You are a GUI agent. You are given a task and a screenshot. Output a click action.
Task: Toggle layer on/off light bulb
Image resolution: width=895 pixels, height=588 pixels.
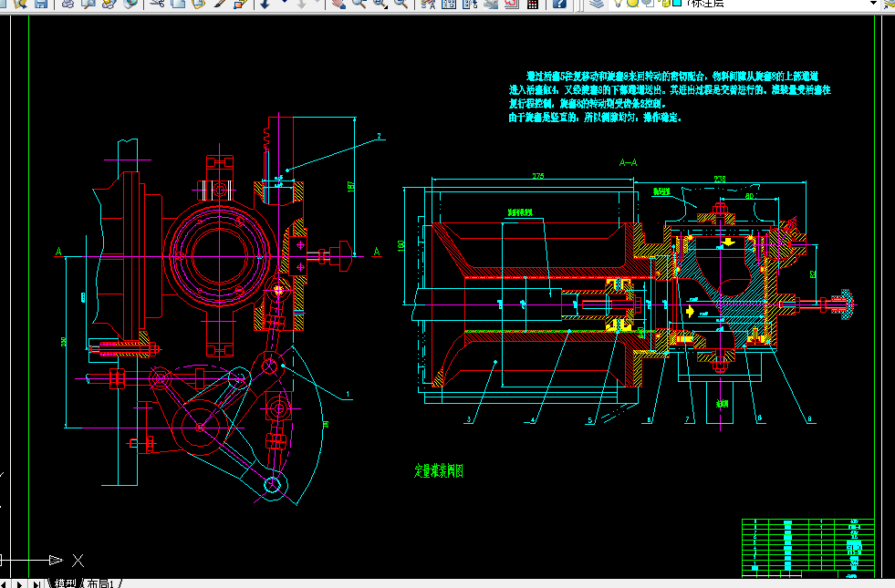(618, 3)
